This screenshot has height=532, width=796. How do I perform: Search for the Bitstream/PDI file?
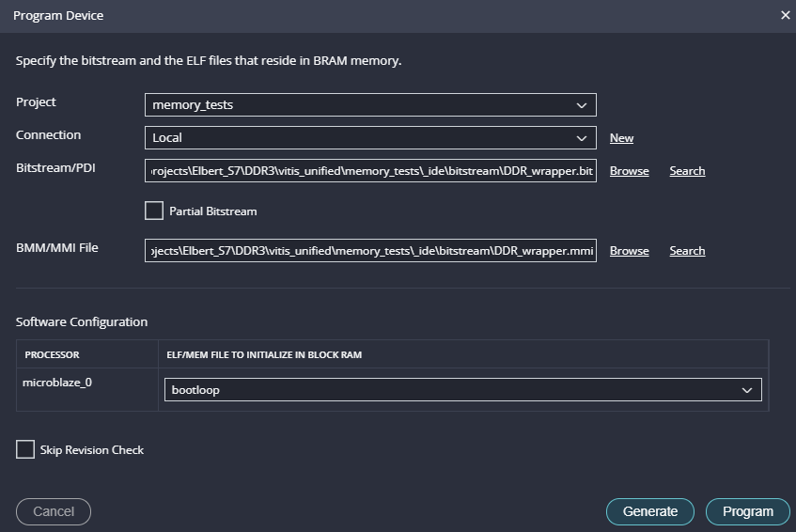687,171
